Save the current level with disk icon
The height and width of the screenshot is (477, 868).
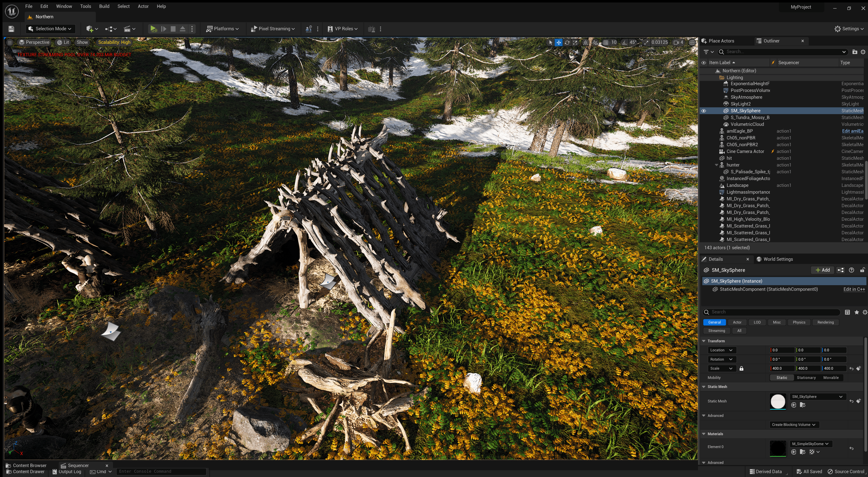click(x=11, y=29)
